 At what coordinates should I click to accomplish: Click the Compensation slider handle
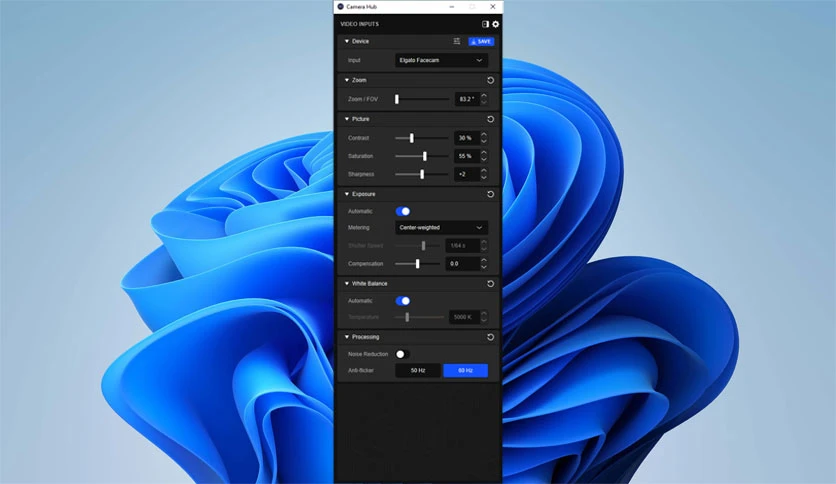417,264
